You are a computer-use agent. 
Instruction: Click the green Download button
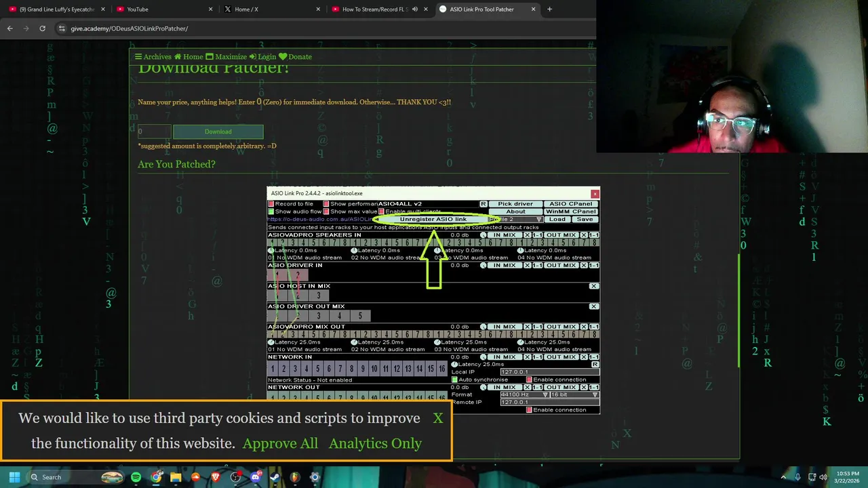(218, 131)
